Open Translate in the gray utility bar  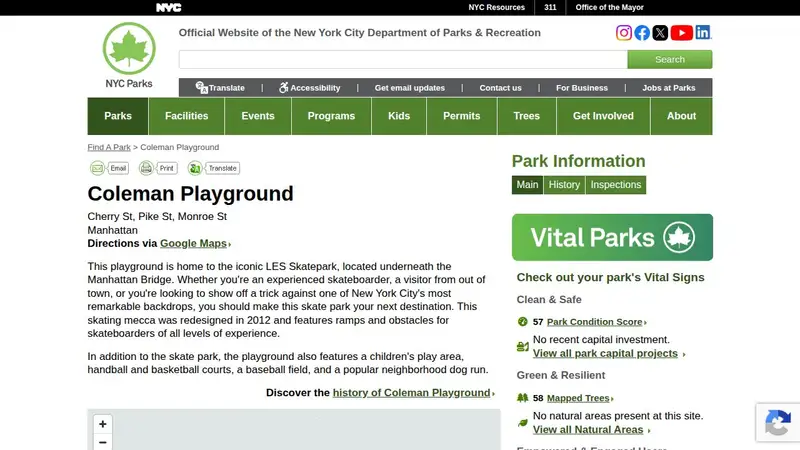(x=220, y=88)
